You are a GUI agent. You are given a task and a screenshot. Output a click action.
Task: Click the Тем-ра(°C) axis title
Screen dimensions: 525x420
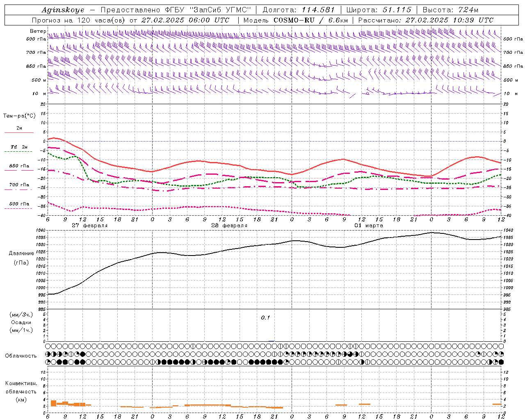(x=19, y=116)
